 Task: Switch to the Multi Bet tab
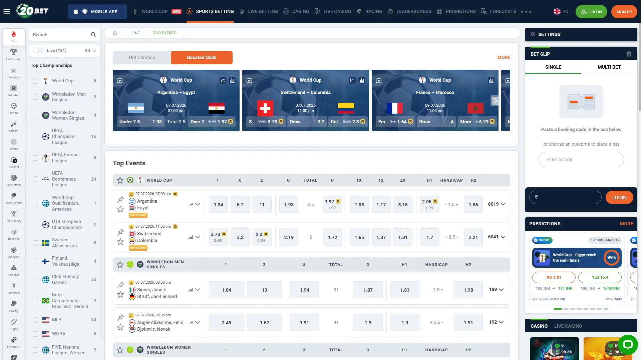click(x=609, y=67)
